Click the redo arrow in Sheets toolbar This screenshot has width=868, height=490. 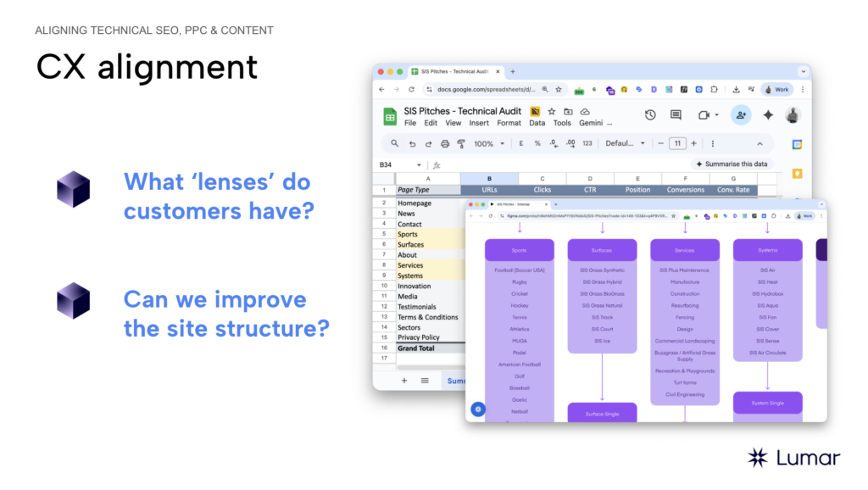428,144
